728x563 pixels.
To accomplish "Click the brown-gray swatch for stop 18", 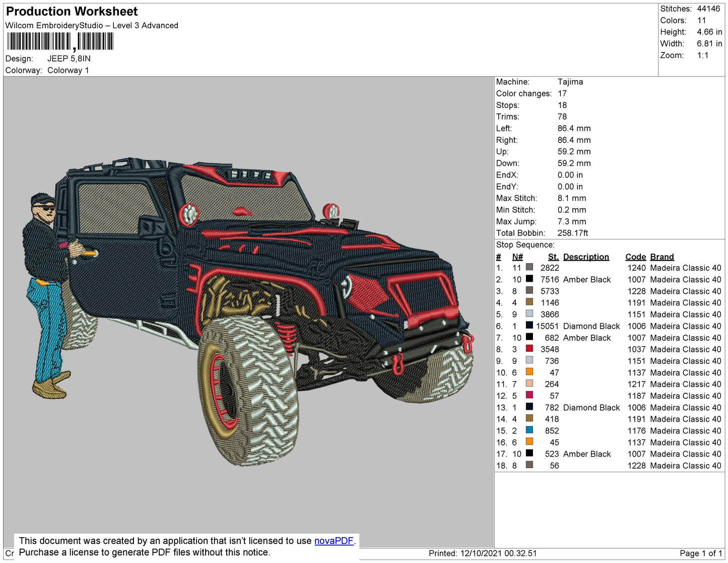I will (530, 465).
